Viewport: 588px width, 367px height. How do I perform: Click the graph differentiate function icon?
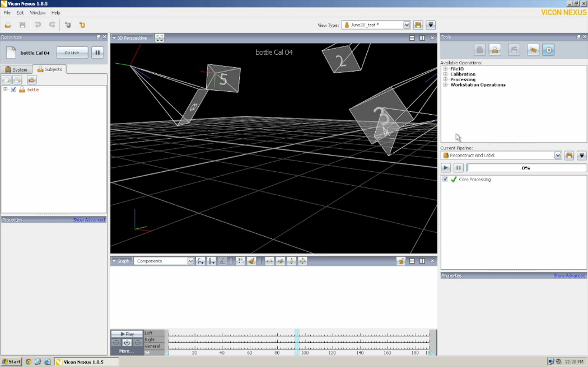200,261
